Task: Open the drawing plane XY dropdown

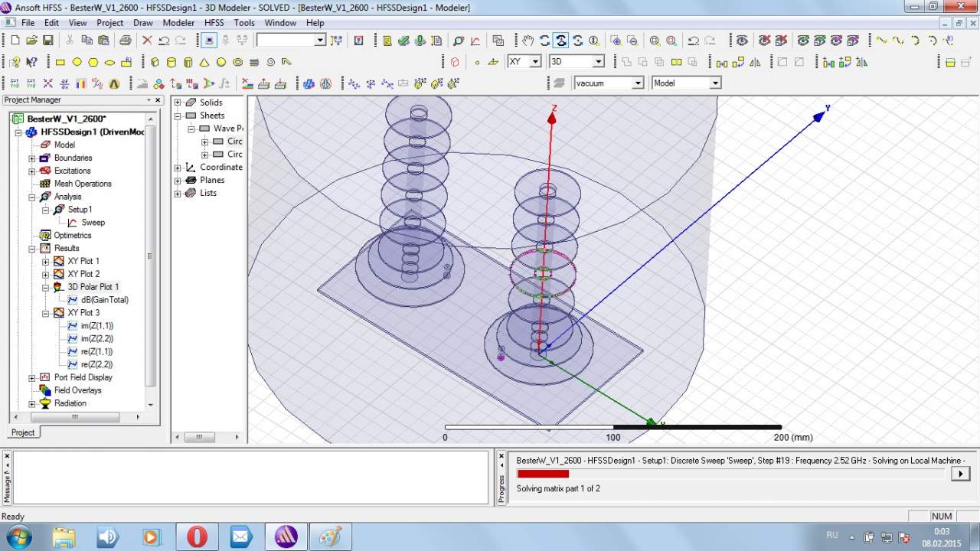Action: click(534, 62)
